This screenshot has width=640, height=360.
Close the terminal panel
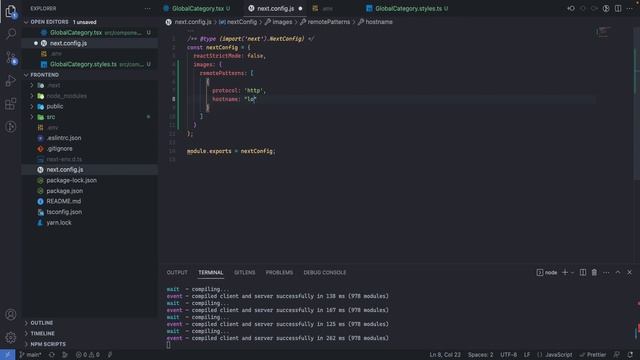(629, 272)
